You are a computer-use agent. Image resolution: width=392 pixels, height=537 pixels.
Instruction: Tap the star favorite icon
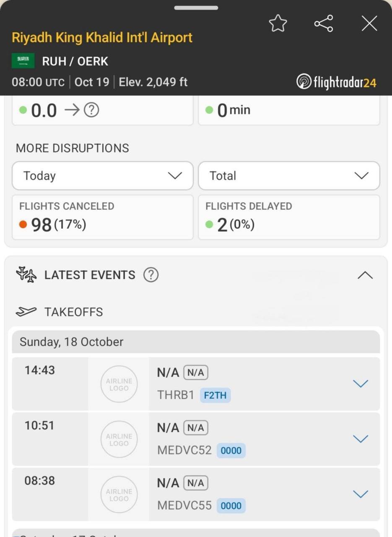click(278, 23)
